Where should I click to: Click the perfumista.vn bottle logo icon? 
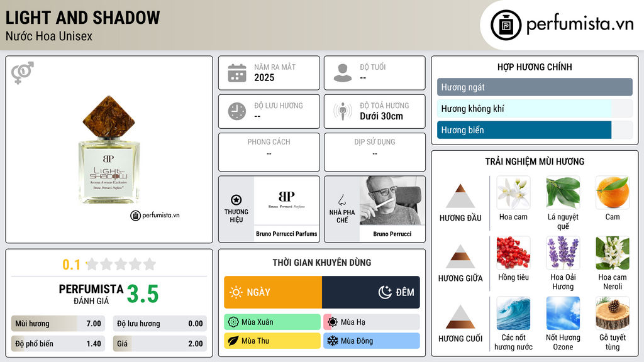click(x=506, y=25)
